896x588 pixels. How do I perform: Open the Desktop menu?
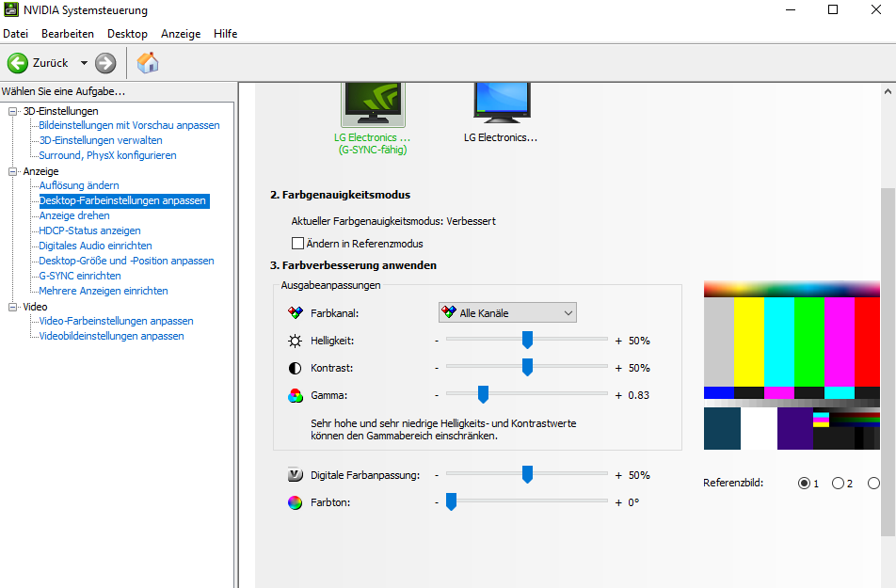[x=127, y=34]
